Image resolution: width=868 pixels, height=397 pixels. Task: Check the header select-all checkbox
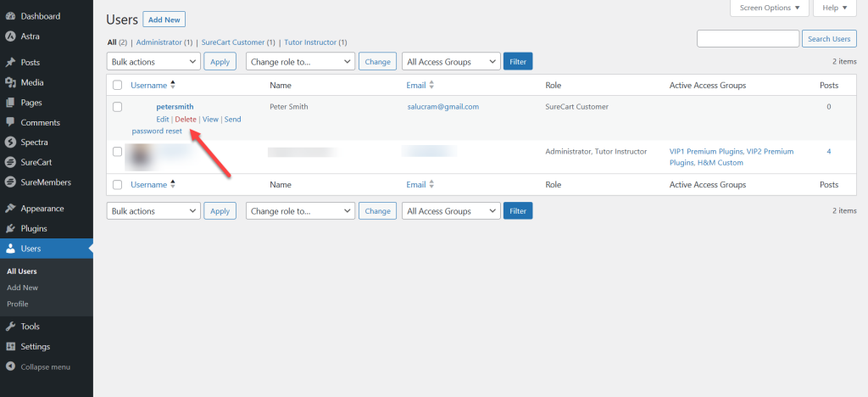coord(117,86)
